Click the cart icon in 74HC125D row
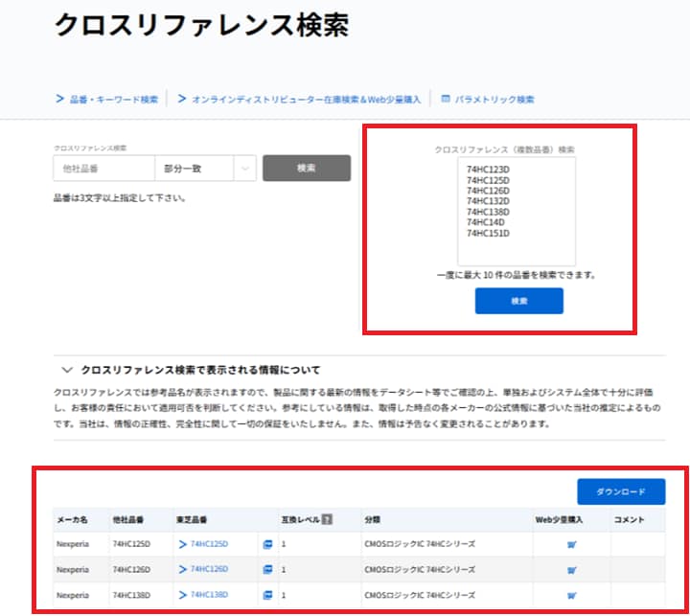690x616 pixels. click(x=571, y=545)
